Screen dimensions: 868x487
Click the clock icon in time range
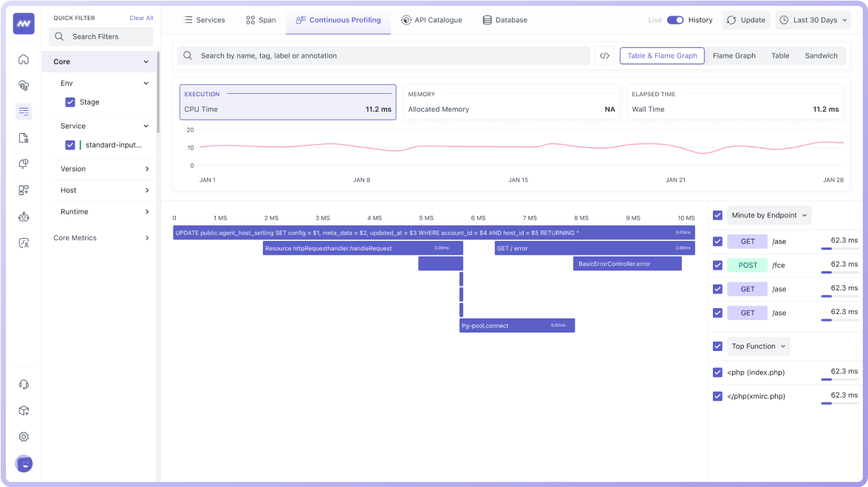(x=784, y=20)
